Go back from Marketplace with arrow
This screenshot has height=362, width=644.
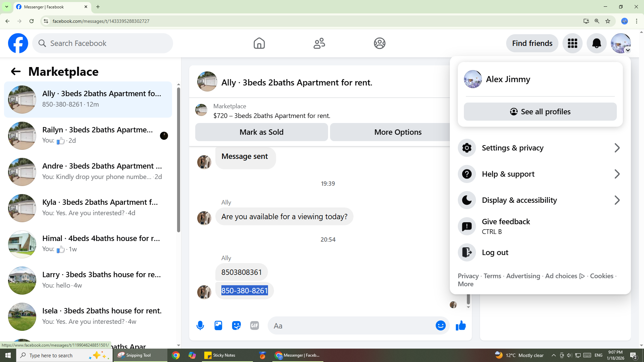click(16, 71)
